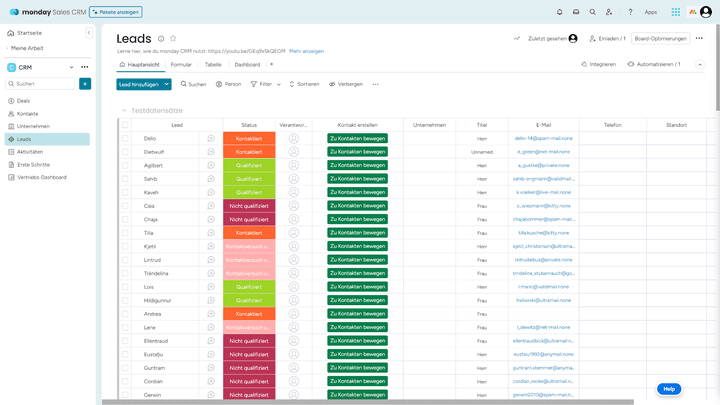Viewport: 720px width, 405px height.
Task: Select the checkbox for lead Agilbert
Action: coord(125,165)
